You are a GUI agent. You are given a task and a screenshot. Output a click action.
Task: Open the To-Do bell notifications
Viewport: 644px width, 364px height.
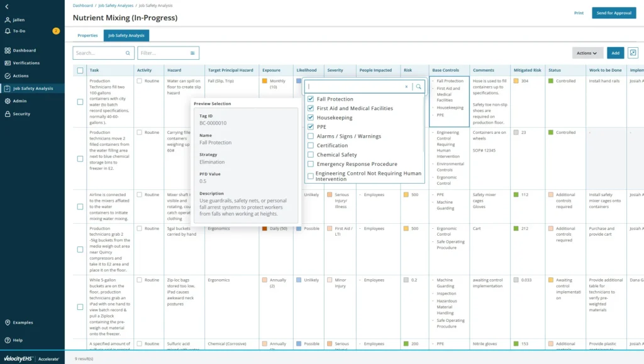click(8, 30)
